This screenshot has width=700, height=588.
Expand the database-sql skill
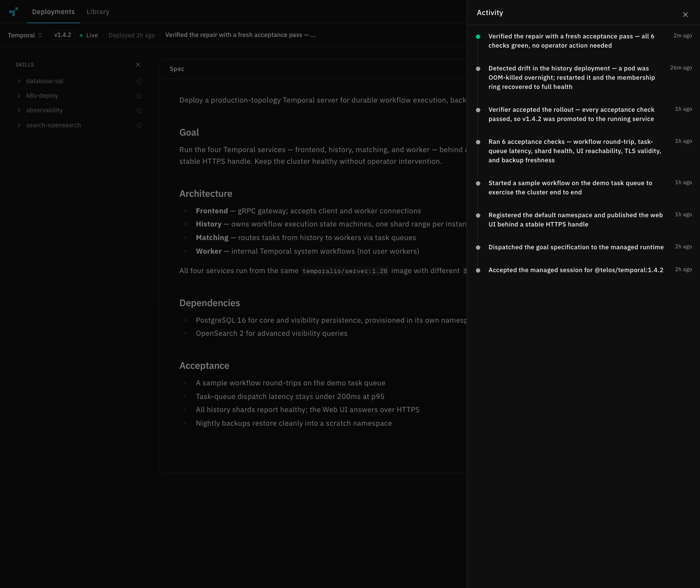[19, 81]
